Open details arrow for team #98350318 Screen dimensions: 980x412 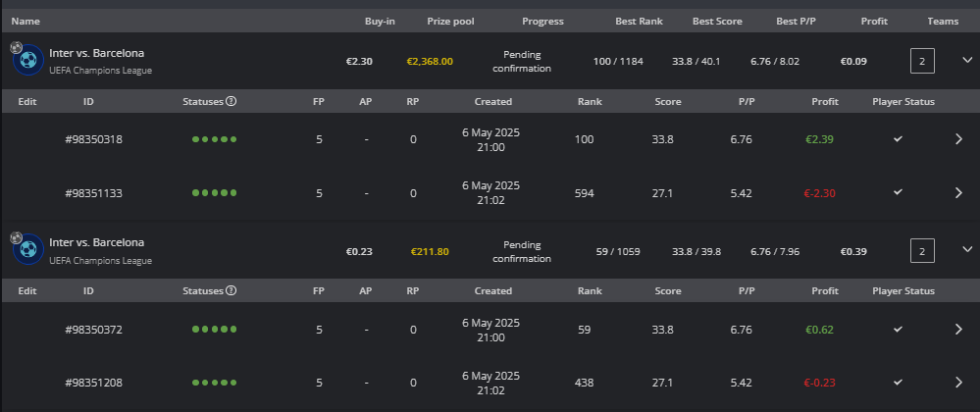958,139
